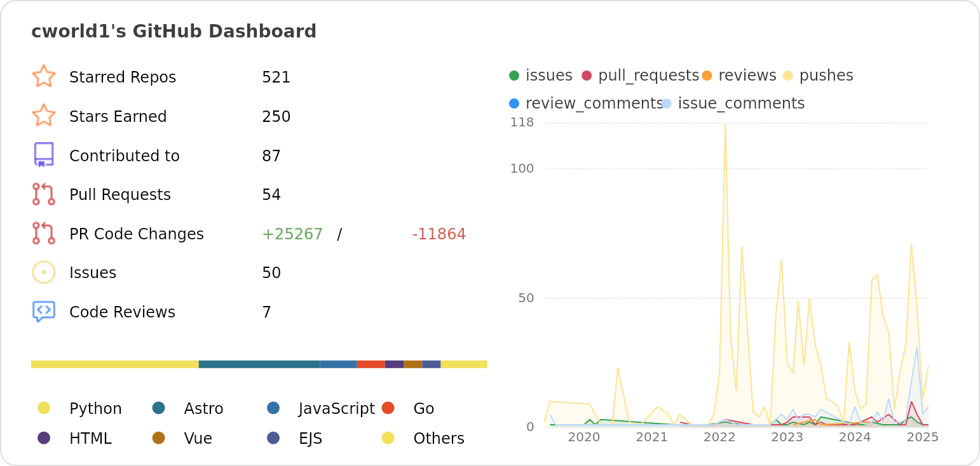The height and width of the screenshot is (466, 980).
Task: Click the Python segment of language bar
Action: pos(115,364)
